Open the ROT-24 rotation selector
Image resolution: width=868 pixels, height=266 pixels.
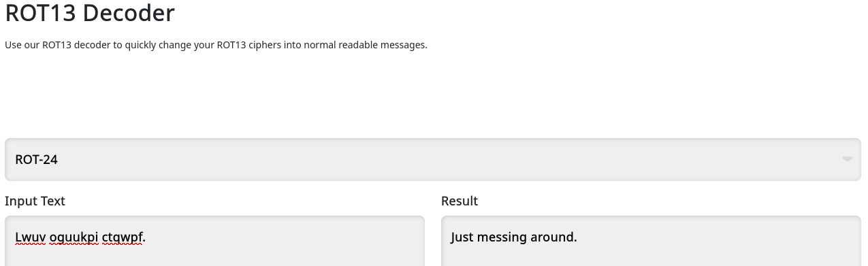pos(433,159)
